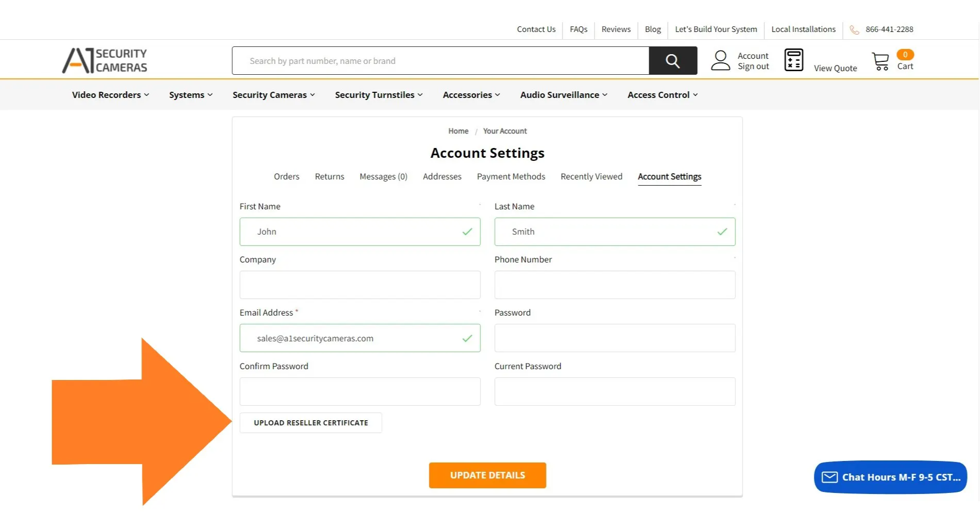
Task: Open chat via the envelope icon
Action: 829,477
